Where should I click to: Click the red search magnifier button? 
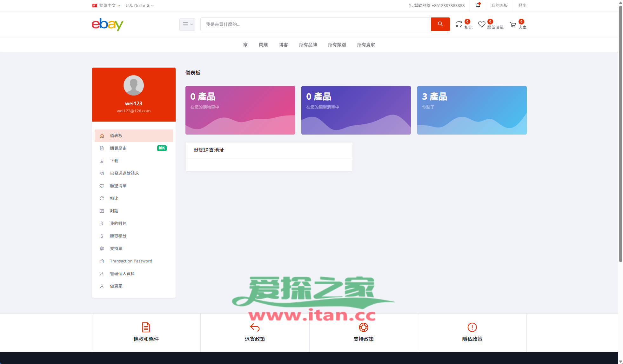click(440, 24)
